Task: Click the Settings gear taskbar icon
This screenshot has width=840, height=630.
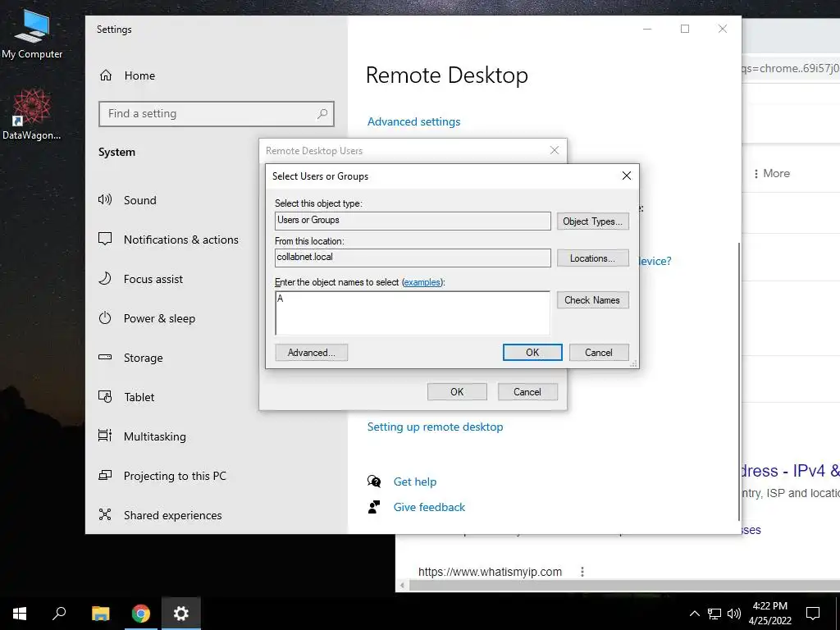Action: (181, 614)
